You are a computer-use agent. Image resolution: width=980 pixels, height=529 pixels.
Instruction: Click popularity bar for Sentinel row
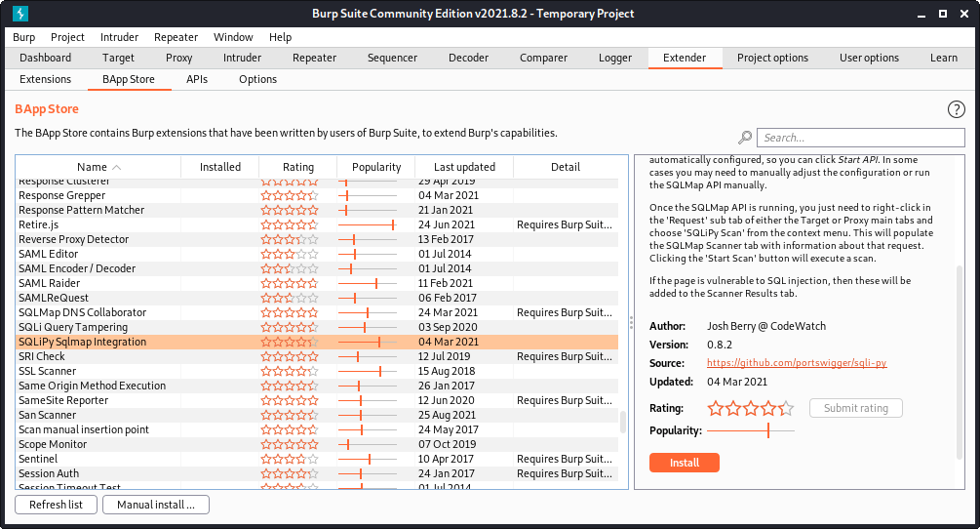coord(368,459)
